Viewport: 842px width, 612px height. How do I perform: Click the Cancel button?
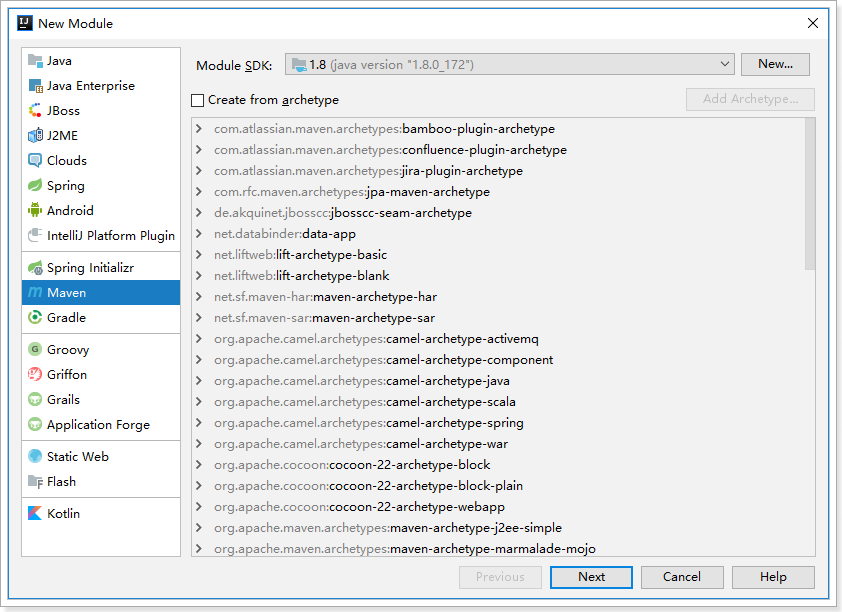[682, 577]
